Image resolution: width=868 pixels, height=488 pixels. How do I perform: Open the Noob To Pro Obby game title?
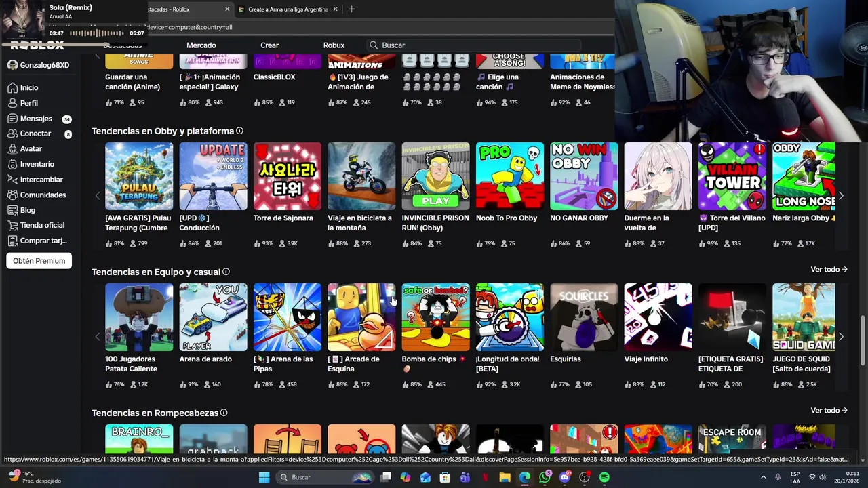[x=507, y=218]
